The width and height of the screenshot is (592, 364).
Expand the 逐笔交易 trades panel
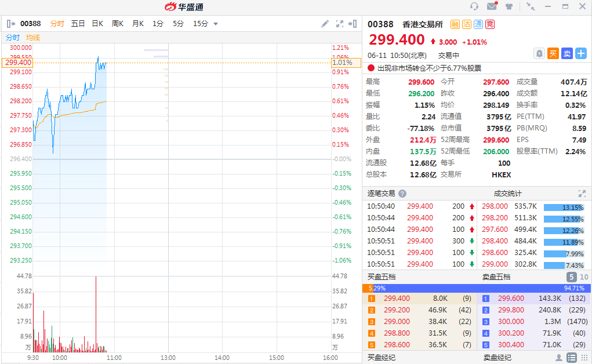pos(582,194)
